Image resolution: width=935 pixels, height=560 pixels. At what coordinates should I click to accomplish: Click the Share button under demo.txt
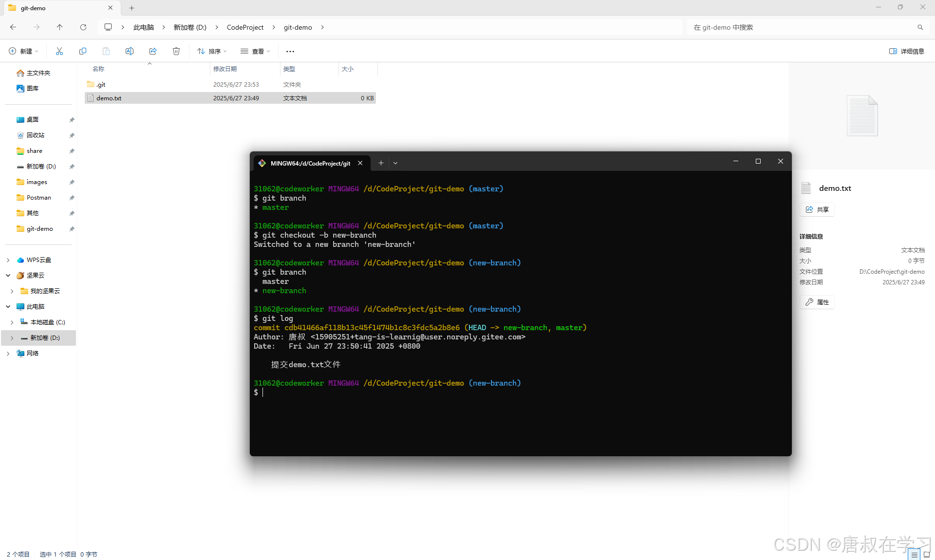coord(817,209)
